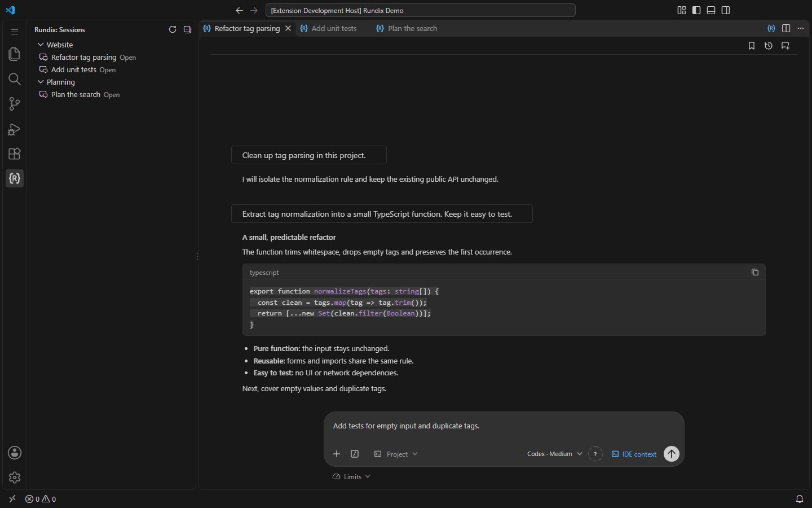Refresh the Rundix Sessions list

pos(173,29)
